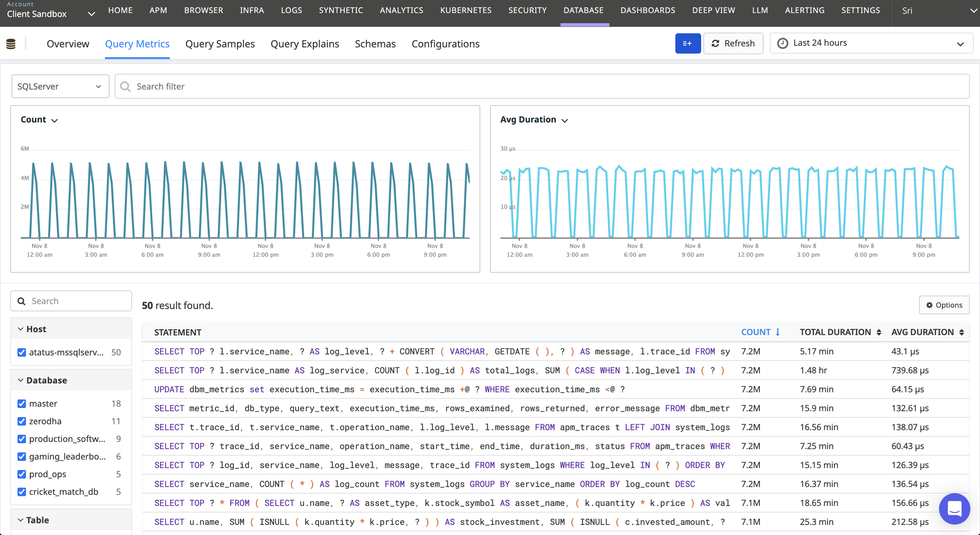Viewport: 980px width, 535px height.
Task: Click the STATEMENT column header
Action: (178, 333)
